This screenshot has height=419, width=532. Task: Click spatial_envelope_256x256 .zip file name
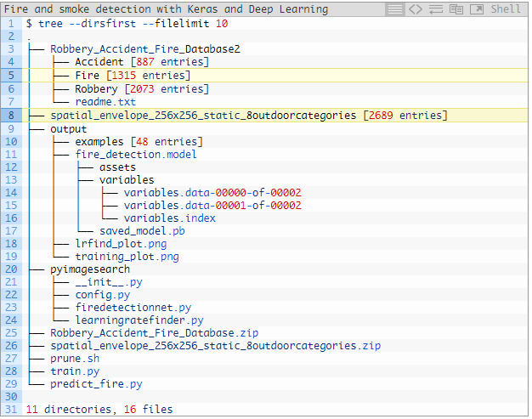click(216, 346)
